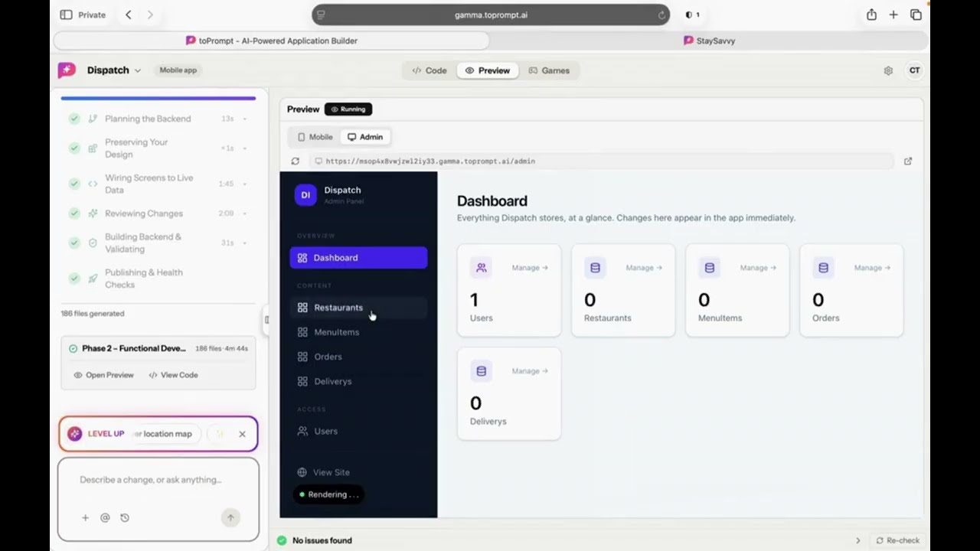Click Manage link on Restaurants card
Image resolution: width=980 pixels, height=551 pixels.
coord(644,268)
